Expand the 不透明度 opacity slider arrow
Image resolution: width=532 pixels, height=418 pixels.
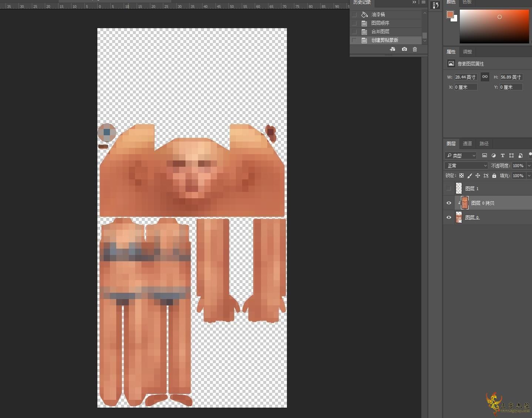click(x=529, y=166)
